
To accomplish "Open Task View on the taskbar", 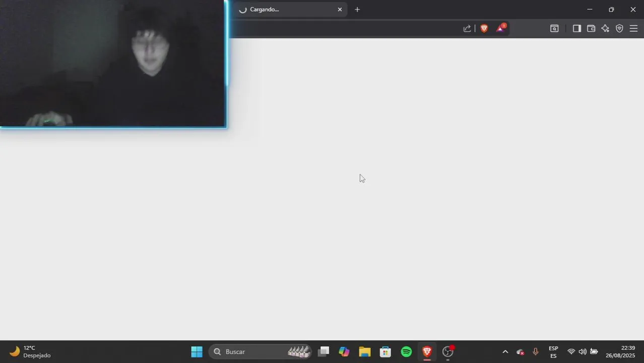I will (324, 352).
